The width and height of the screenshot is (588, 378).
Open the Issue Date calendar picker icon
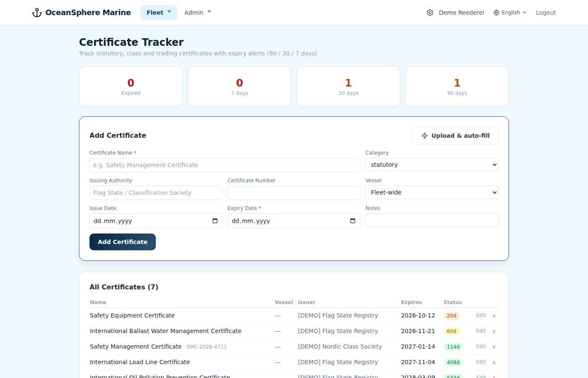pos(215,221)
